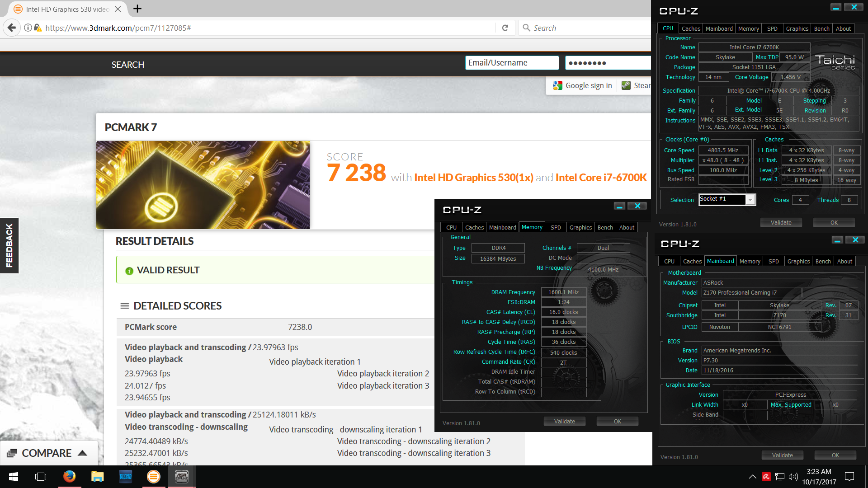This screenshot has width=868, height=488.
Task: Click the Z170 Professional Gaming i7 model field
Action: point(751,293)
